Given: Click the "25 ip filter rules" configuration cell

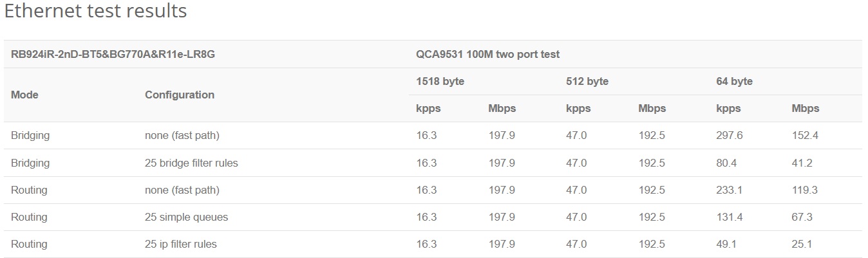Looking at the screenshot, I should point(181,244).
